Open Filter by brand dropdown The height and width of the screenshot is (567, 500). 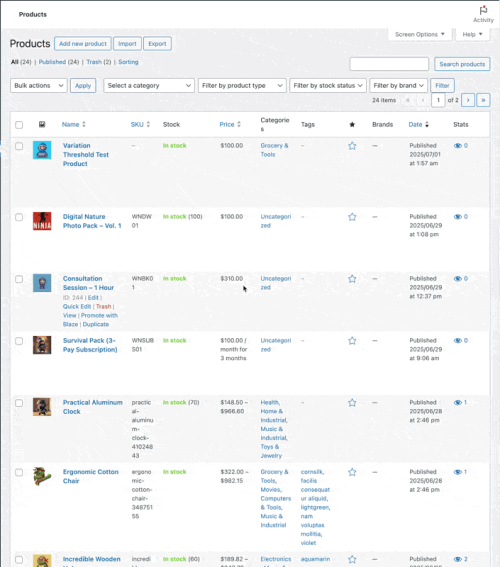398,86
